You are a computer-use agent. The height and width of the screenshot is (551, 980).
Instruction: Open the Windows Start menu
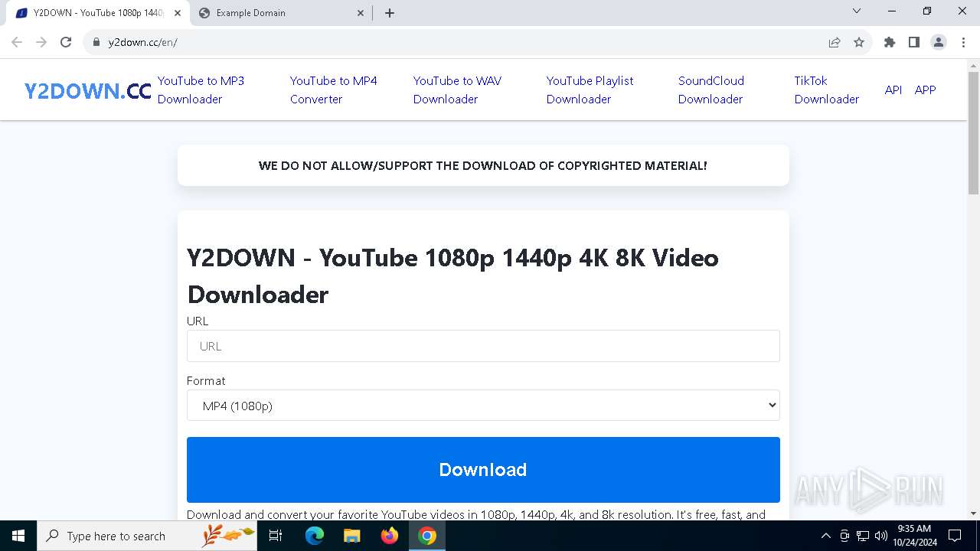click(x=18, y=536)
